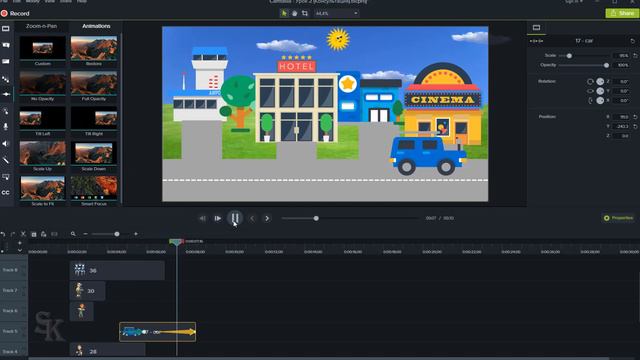Screen dimensions: 640x360
Task: Switch to the Zoom-n-Pan tab
Action: (x=42, y=26)
